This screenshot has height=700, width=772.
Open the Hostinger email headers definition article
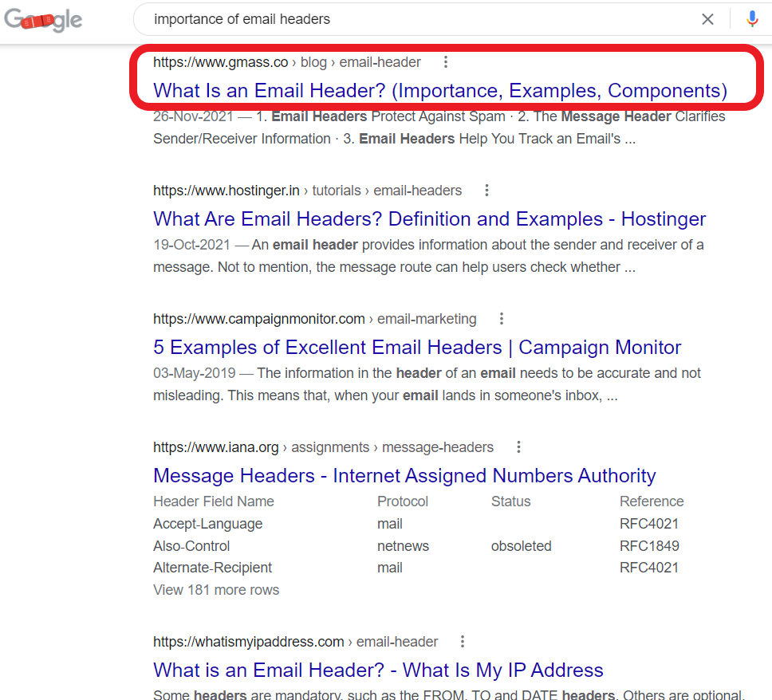tap(429, 218)
